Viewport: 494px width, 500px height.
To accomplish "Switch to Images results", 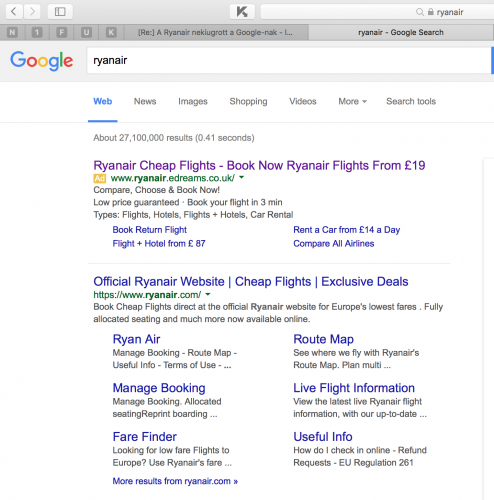I will click(x=193, y=101).
